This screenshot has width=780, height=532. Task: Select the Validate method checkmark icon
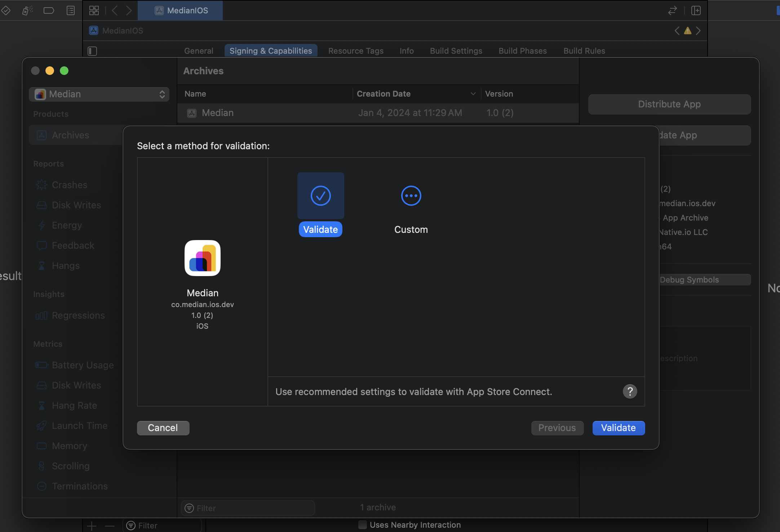coord(320,196)
